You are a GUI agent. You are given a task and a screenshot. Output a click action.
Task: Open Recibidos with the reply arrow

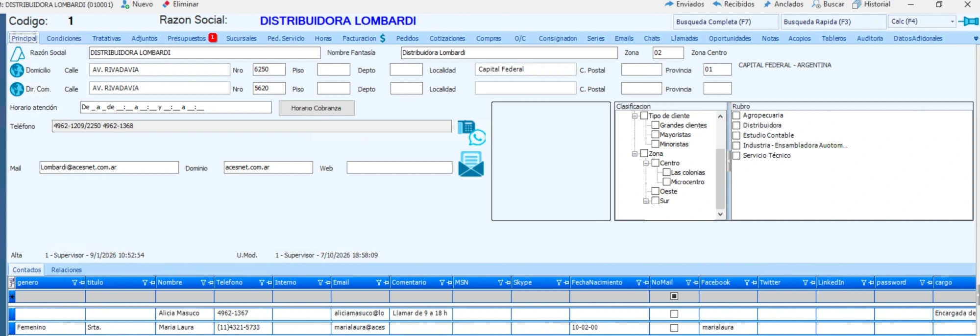tap(717, 4)
